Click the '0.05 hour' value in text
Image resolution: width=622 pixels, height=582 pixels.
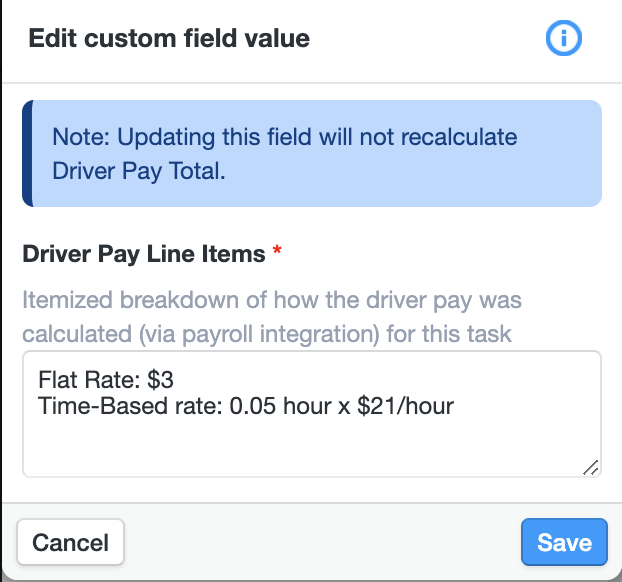pos(280,406)
